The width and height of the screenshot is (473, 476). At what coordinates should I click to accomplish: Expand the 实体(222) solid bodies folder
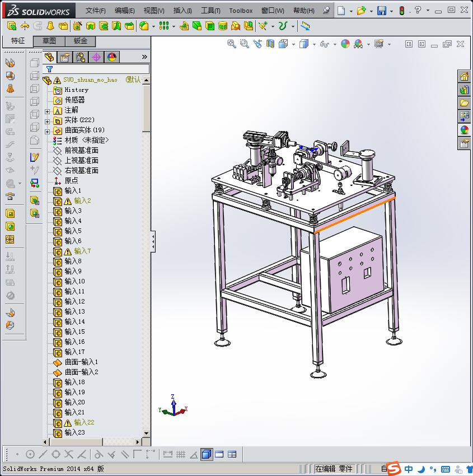[x=48, y=122]
